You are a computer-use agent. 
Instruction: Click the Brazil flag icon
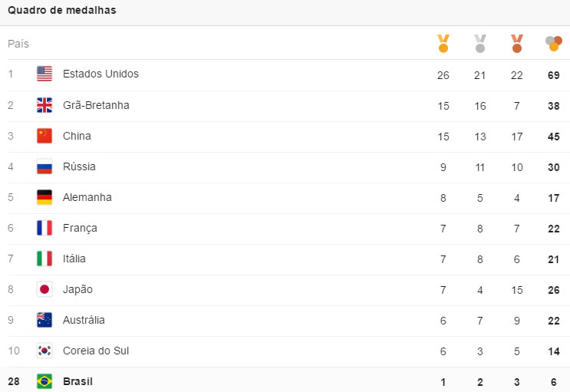pyautogui.click(x=44, y=381)
